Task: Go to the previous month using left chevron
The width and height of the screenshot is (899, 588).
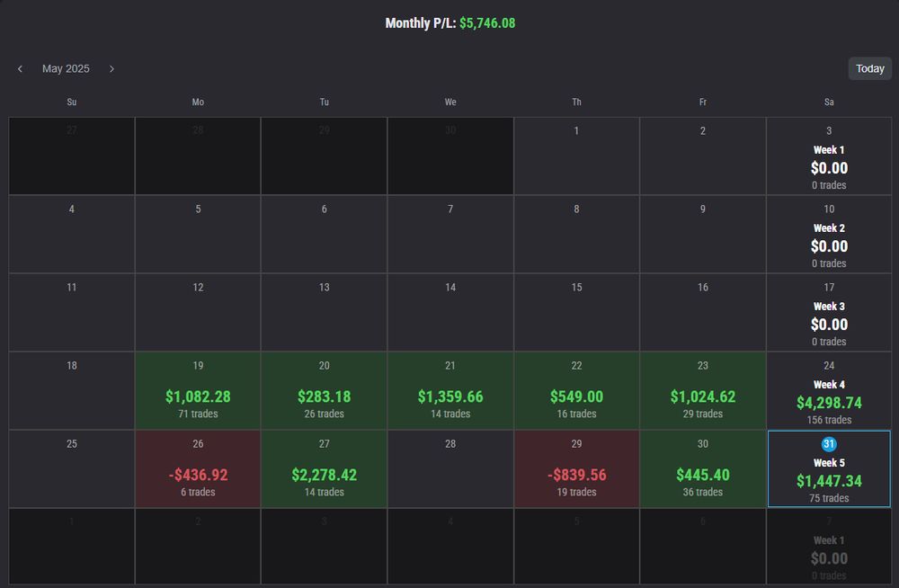Action: pos(21,69)
